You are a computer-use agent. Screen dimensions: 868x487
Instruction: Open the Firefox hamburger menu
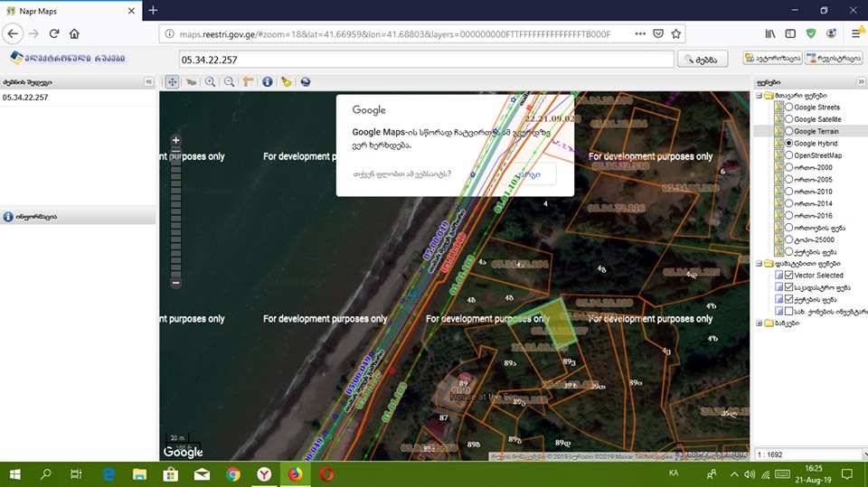click(x=856, y=33)
